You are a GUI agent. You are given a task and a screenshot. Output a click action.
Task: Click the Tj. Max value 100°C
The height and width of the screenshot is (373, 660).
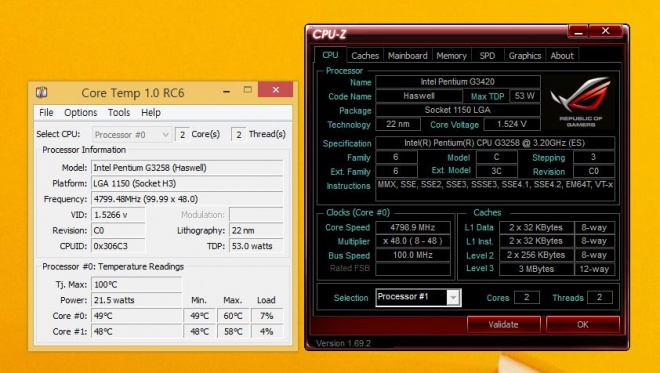pos(136,285)
